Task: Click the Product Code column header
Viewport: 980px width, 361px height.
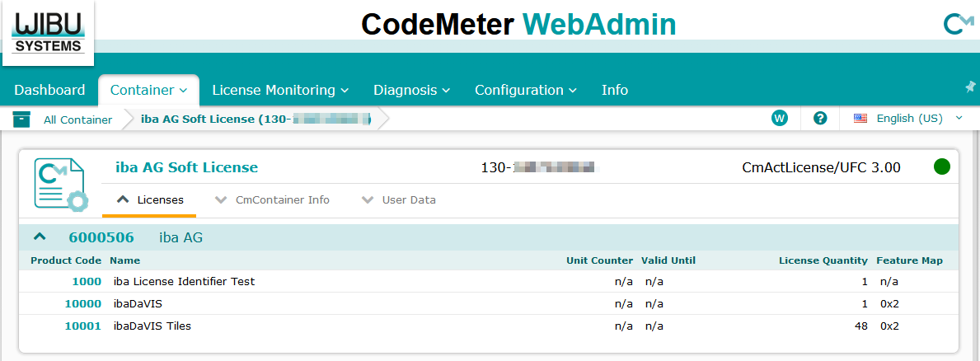Action: pyautogui.click(x=66, y=260)
